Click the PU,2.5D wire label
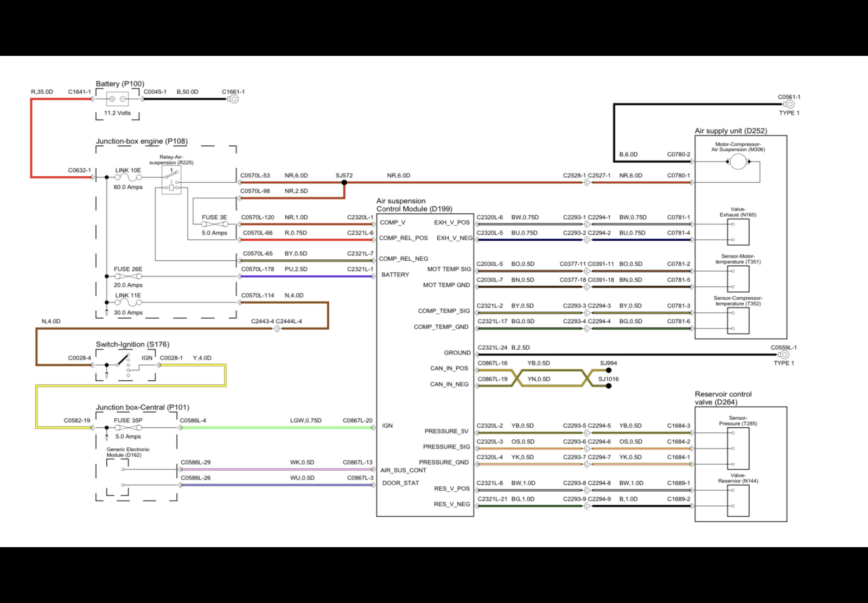The height and width of the screenshot is (603, 868). click(x=296, y=269)
